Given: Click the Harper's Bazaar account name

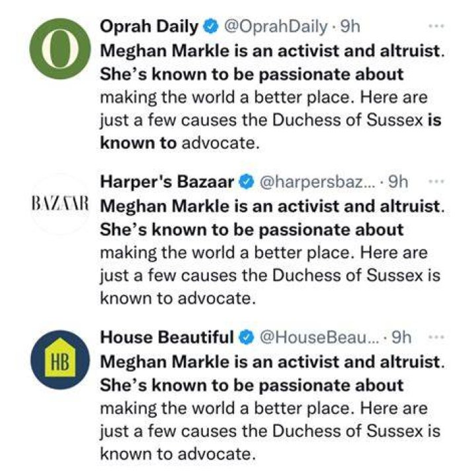Looking at the screenshot, I should click(167, 182).
